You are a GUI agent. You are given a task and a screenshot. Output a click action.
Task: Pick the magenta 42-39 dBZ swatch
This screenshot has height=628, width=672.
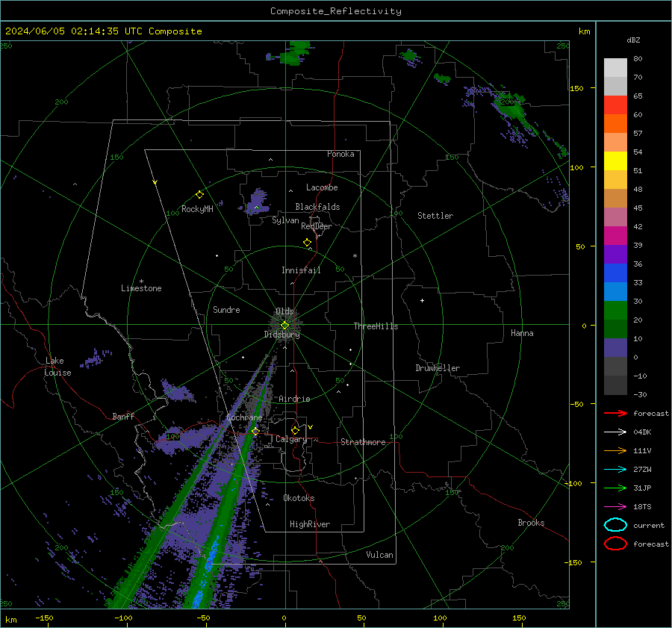(615, 236)
